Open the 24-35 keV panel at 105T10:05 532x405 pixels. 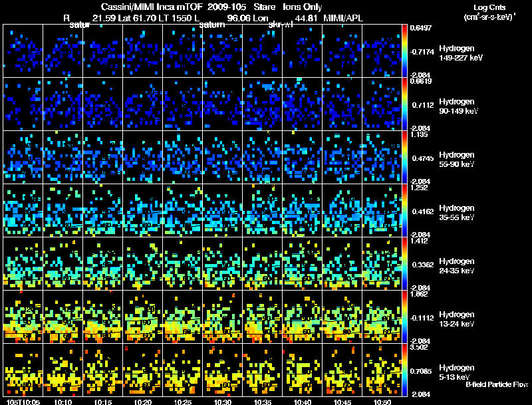[23, 264]
